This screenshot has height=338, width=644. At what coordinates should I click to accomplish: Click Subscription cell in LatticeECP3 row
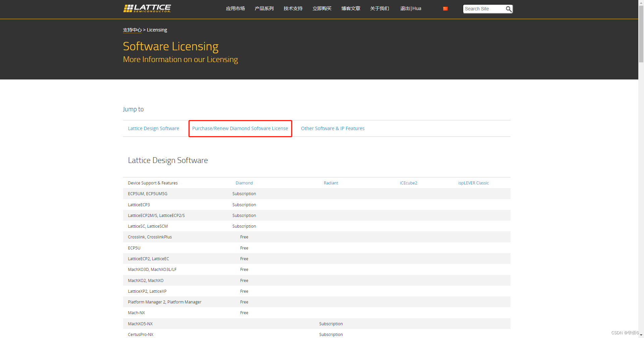244,205
